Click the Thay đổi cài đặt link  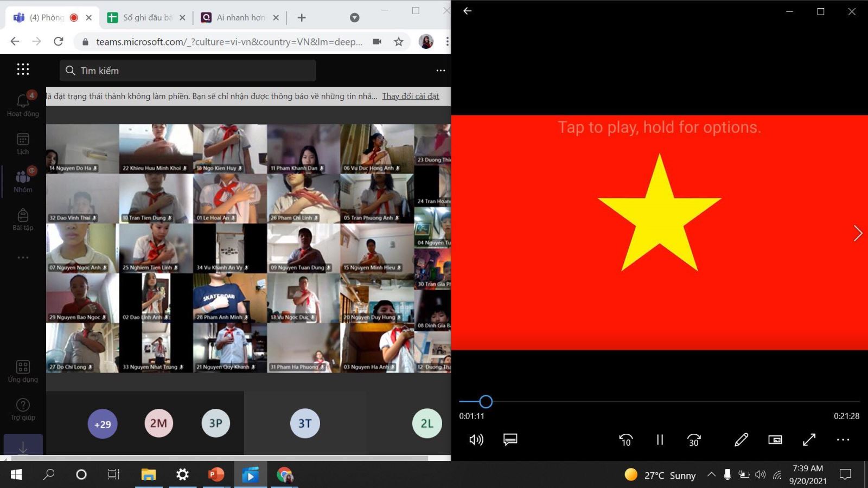[411, 97]
